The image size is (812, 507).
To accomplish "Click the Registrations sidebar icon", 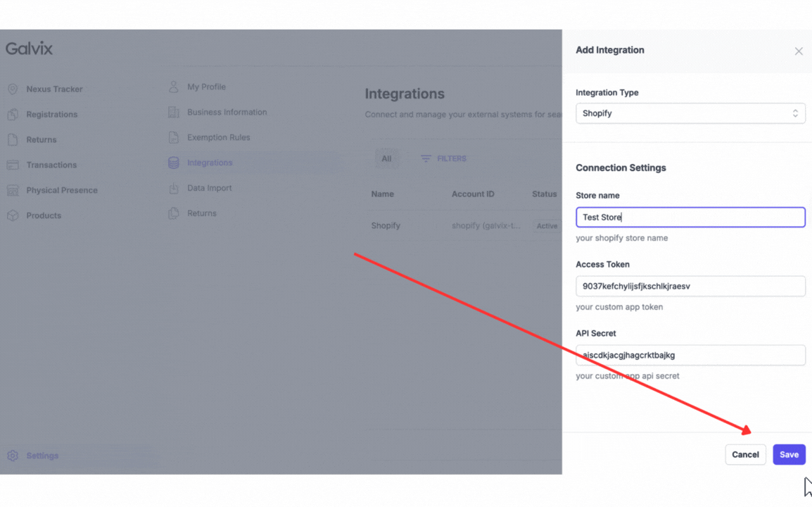I will pos(13,115).
